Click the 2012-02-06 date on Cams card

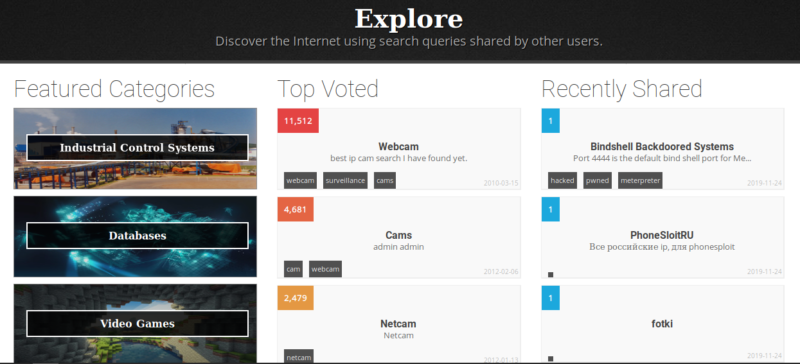tap(501, 272)
